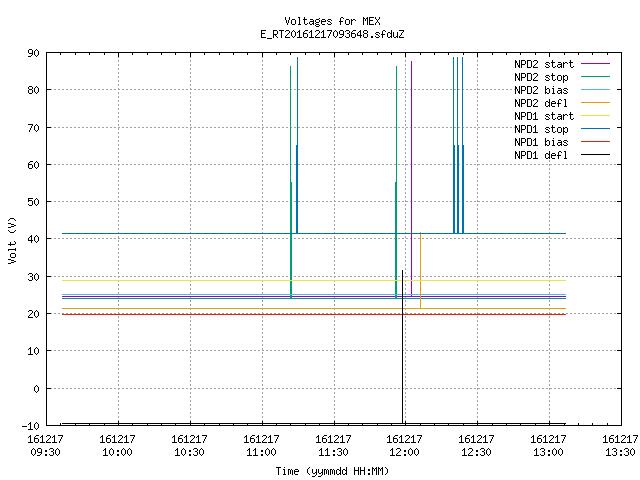The image size is (640, 480).
Task: Click the x-axis time label 11:30
Action: point(333,452)
